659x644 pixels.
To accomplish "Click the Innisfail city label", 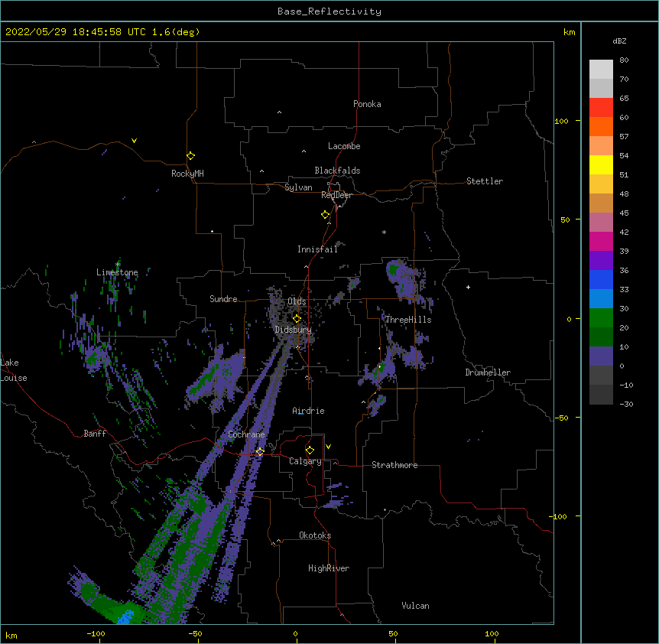I will [317, 249].
